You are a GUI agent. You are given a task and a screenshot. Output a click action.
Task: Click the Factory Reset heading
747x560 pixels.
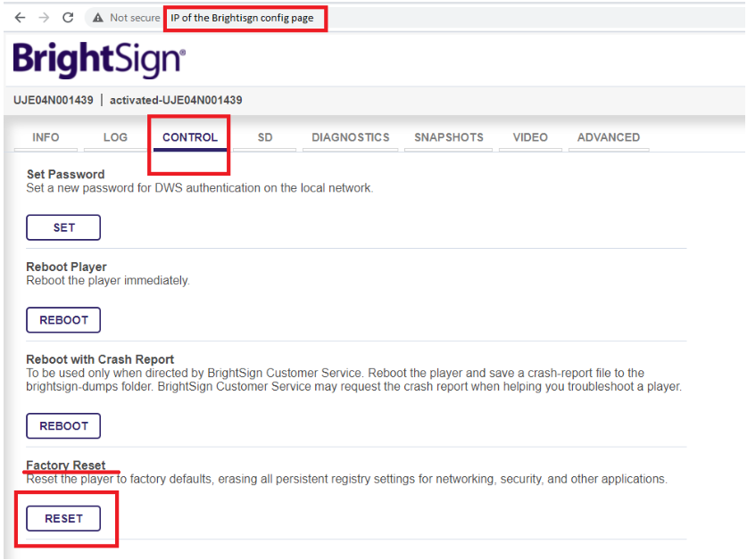[x=66, y=465]
